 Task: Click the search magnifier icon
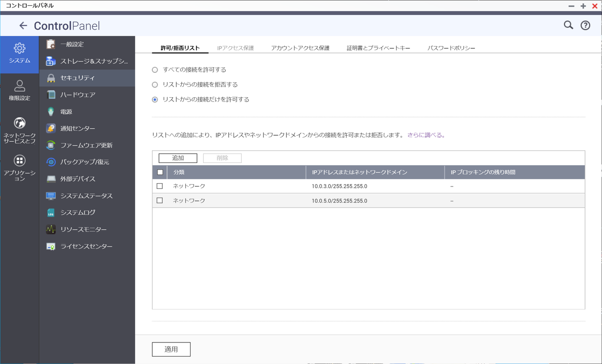[x=568, y=25]
